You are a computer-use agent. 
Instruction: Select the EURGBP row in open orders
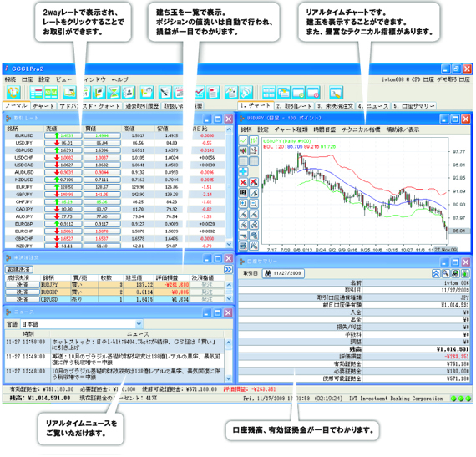point(115,292)
